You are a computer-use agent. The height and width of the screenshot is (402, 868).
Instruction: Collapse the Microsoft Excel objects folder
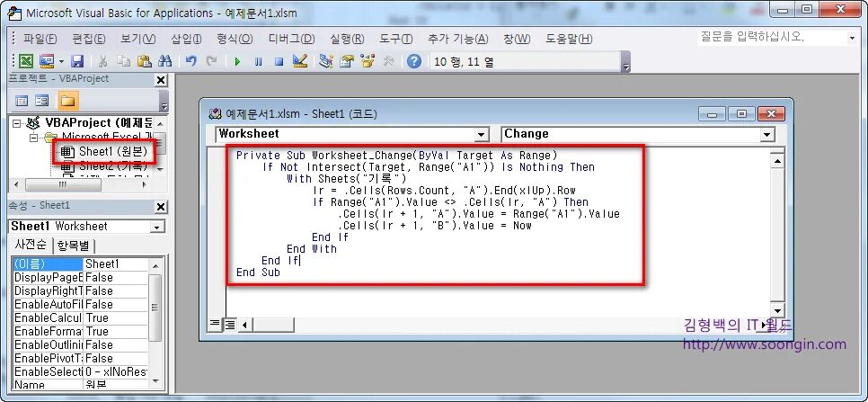click(33, 137)
